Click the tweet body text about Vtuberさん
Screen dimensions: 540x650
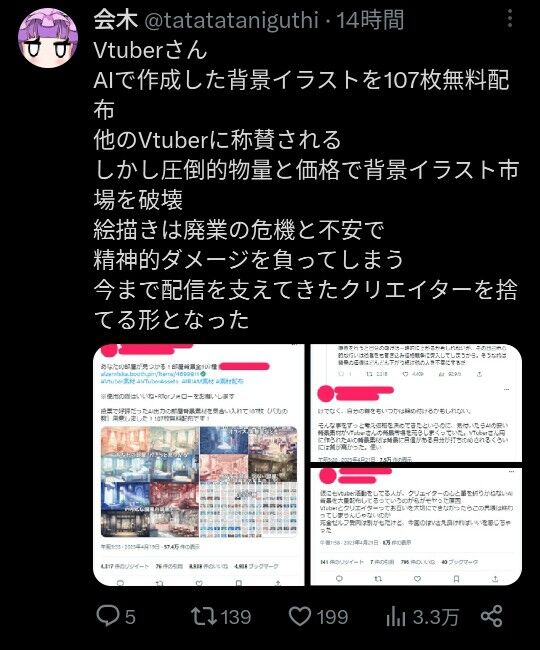pyautogui.click(x=306, y=184)
